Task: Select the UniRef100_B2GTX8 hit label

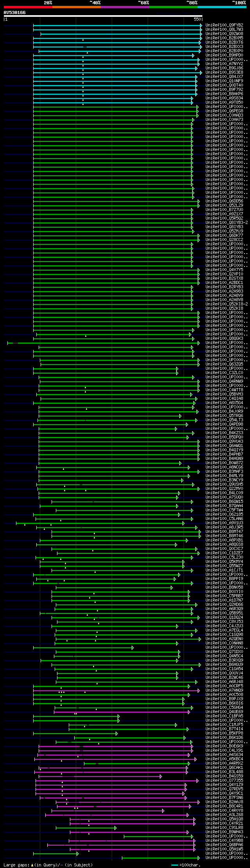Action: pos(224,278)
